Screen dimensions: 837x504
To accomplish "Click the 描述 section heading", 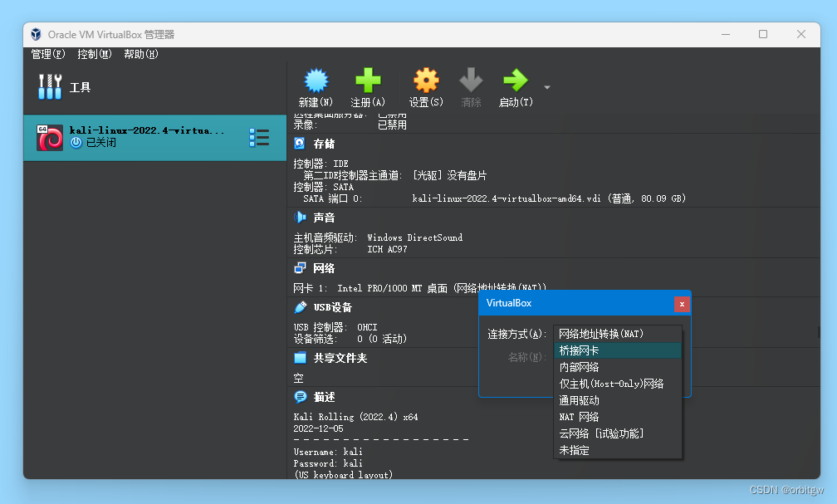I will (324, 397).
